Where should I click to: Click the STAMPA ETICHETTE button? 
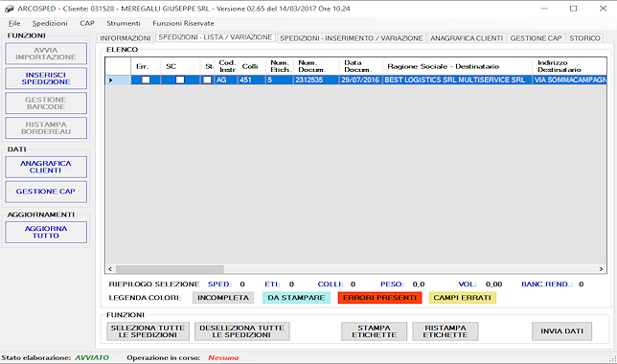click(375, 331)
